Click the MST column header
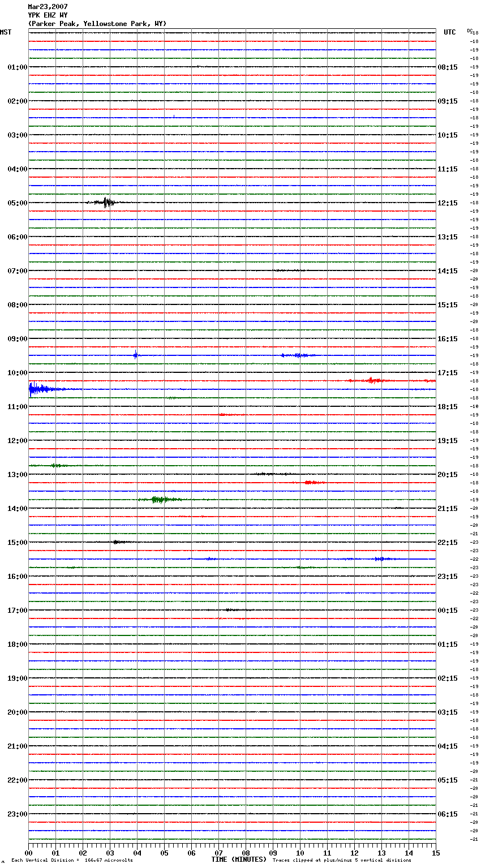 (x=6, y=32)
